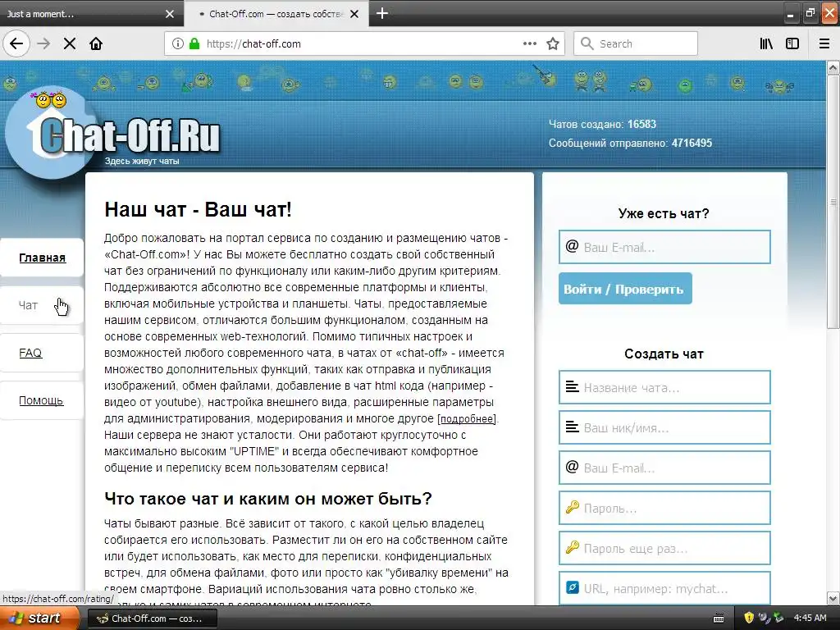Open the Windows start button
Image resolution: width=840 pixels, height=630 pixels.
point(39,618)
